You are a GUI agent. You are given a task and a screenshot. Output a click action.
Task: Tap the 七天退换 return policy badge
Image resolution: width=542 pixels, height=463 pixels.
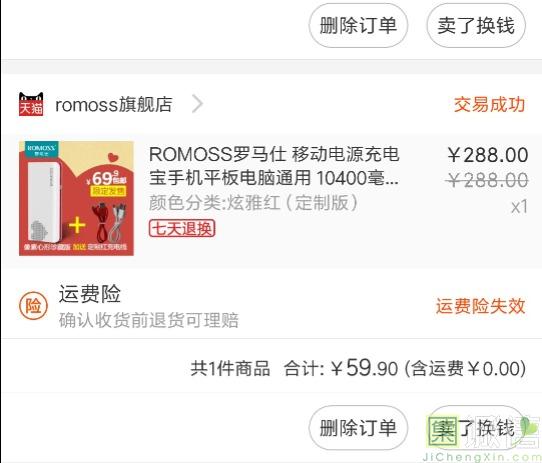click(x=182, y=228)
